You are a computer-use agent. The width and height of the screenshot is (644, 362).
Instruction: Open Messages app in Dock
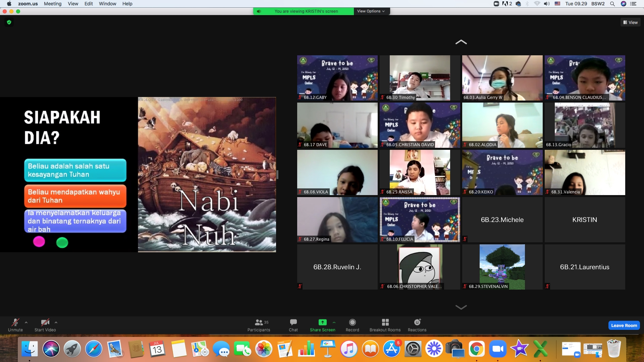pyautogui.click(x=221, y=349)
